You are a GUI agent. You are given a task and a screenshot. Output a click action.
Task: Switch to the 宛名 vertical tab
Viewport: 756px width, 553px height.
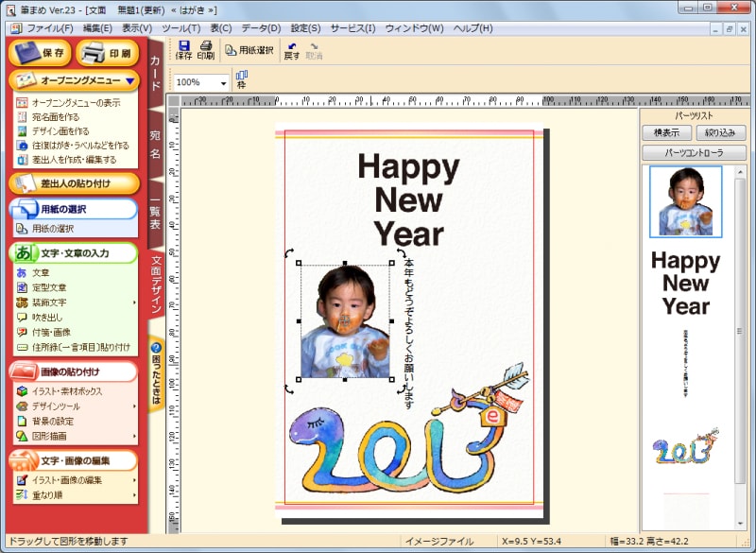point(155,143)
